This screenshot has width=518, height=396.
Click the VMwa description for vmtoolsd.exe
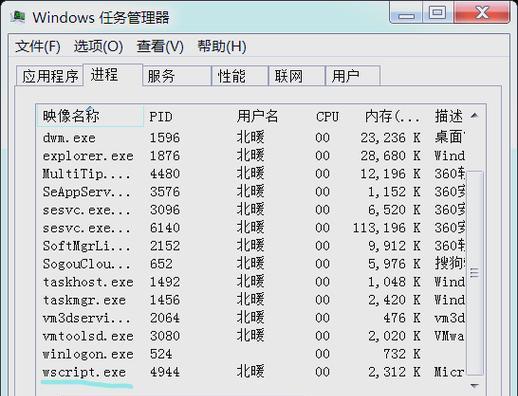(449, 336)
